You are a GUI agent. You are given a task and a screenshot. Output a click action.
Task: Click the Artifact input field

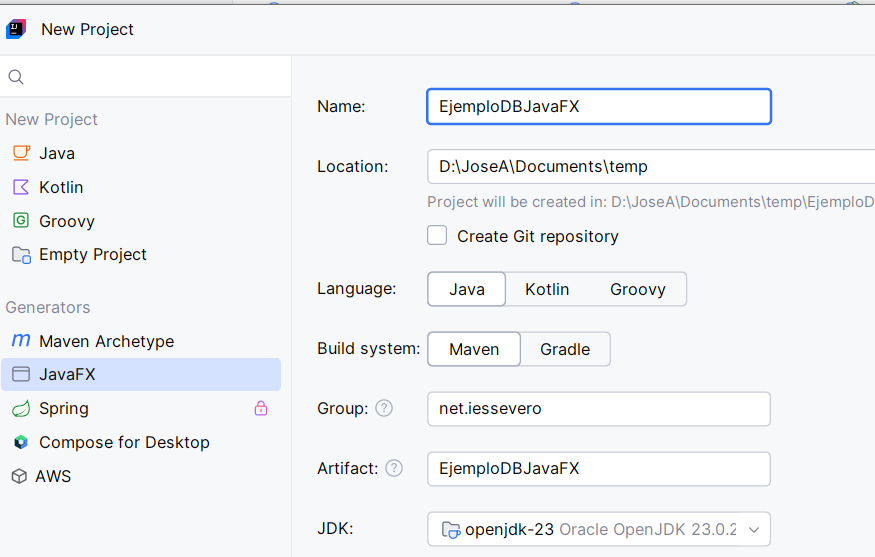point(599,468)
